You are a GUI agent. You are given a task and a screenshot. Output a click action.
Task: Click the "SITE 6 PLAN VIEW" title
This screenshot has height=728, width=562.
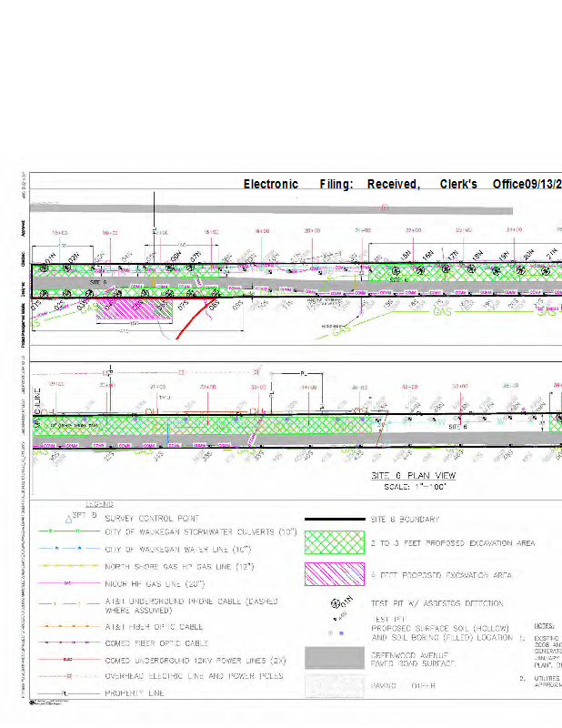click(x=413, y=476)
